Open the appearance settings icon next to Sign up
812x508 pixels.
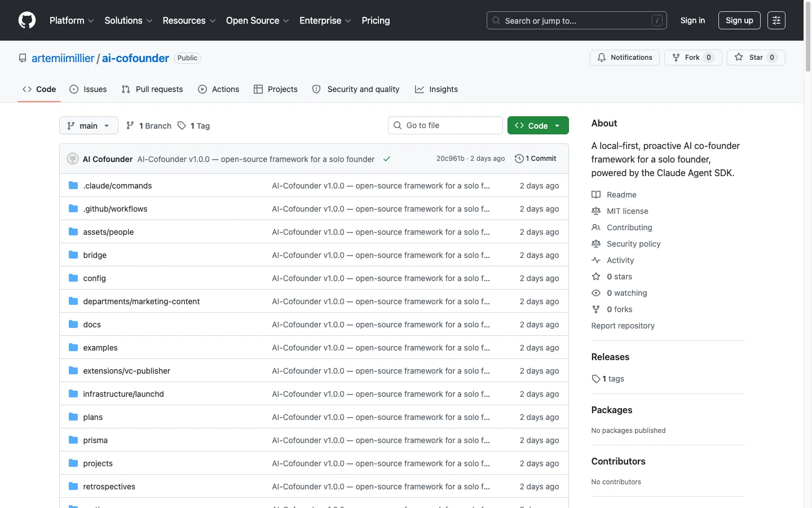click(x=776, y=20)
